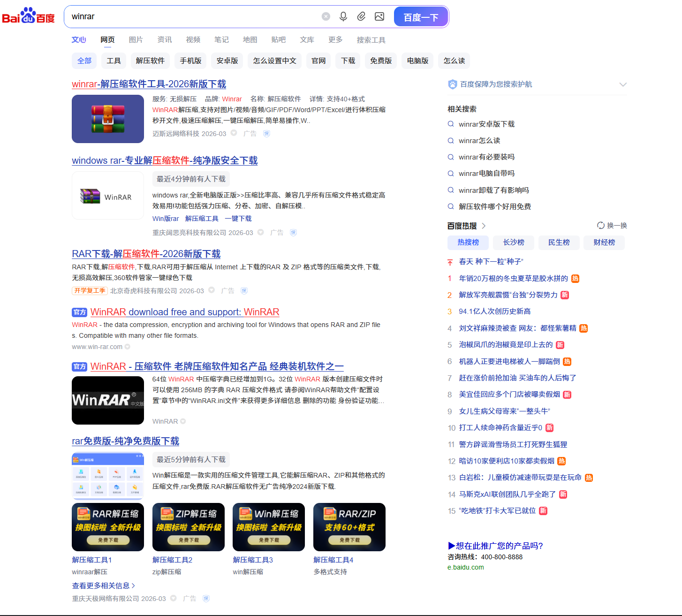Clear the search box text

326,16
